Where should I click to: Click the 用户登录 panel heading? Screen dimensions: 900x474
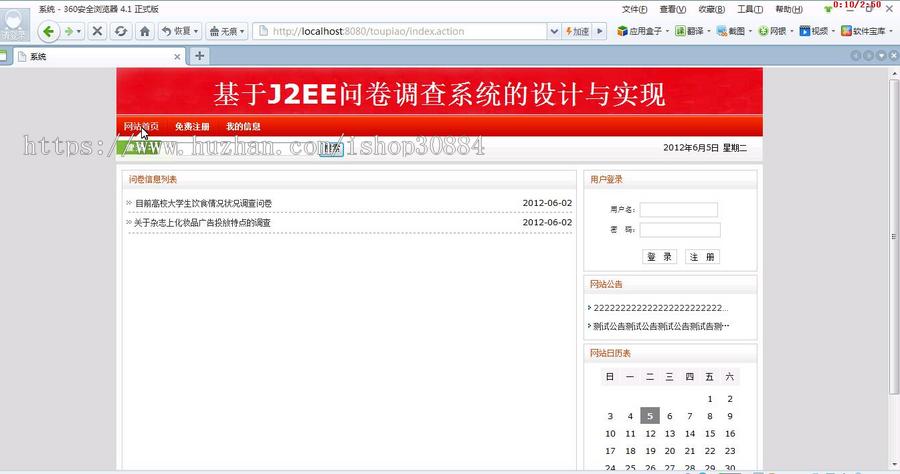pyautogui.click(x=606, y=180)
